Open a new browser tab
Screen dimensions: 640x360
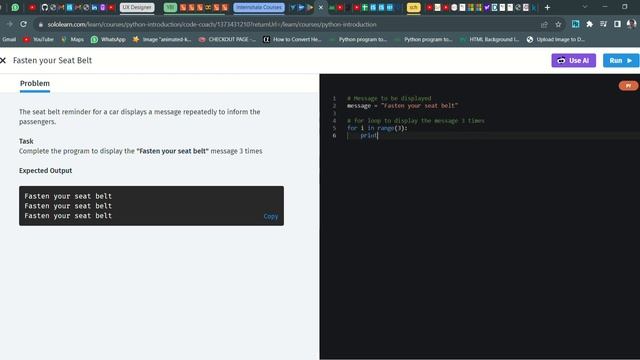coord(547,7)
